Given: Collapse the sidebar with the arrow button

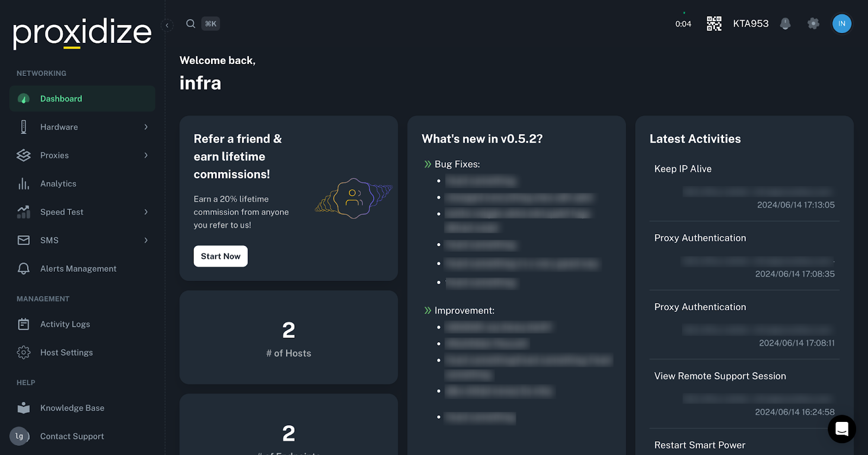Looking at the screenshot, I should 167,25.
